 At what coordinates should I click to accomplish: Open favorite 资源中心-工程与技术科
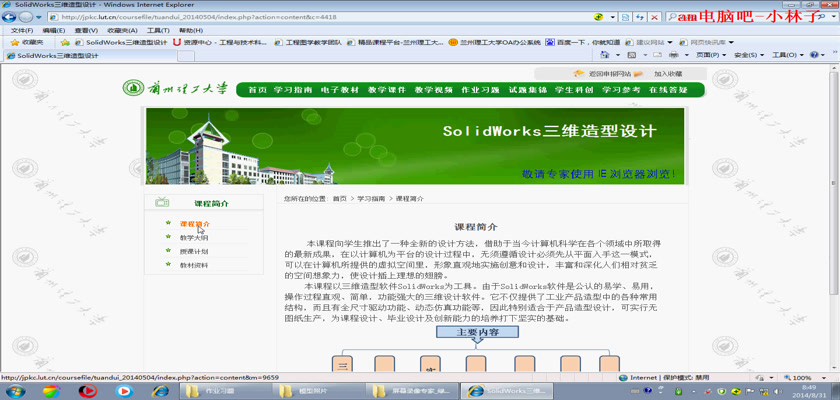(x=220, y=42)
